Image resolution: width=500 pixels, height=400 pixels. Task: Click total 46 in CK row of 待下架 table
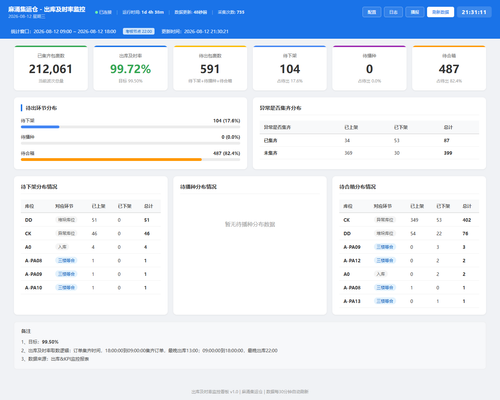147,234
